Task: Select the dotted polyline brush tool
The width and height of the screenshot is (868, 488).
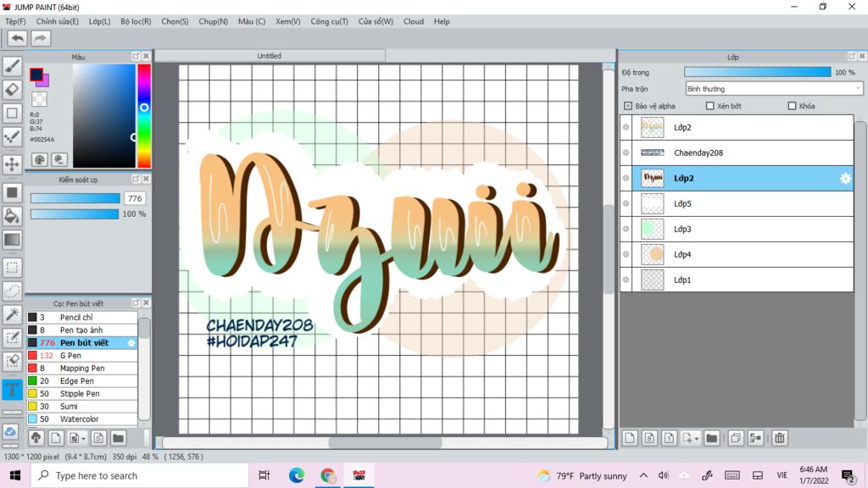Action: (12, 137)
